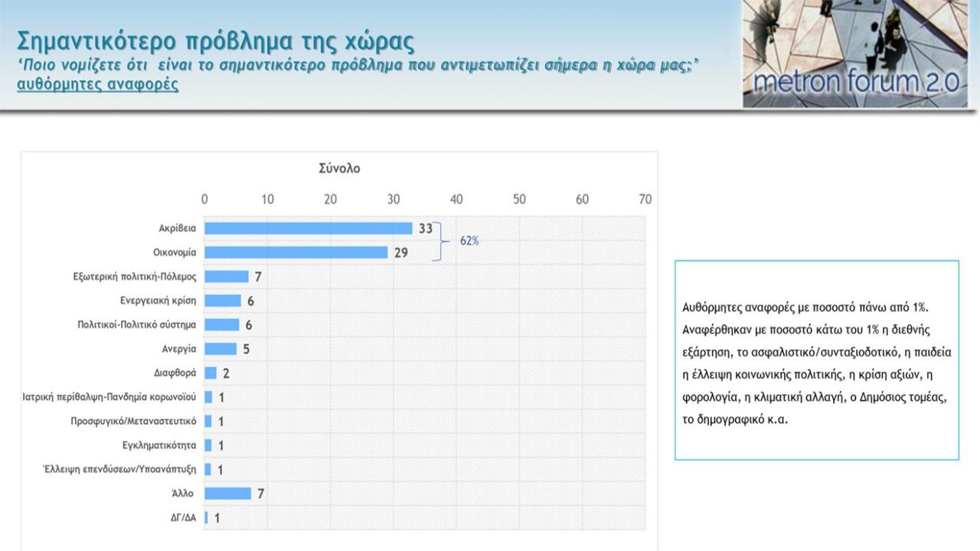Image resolution: width=980 pixels, height=551 pixels.
Task: Click the 62% bracket label
Action: point(469,240)
